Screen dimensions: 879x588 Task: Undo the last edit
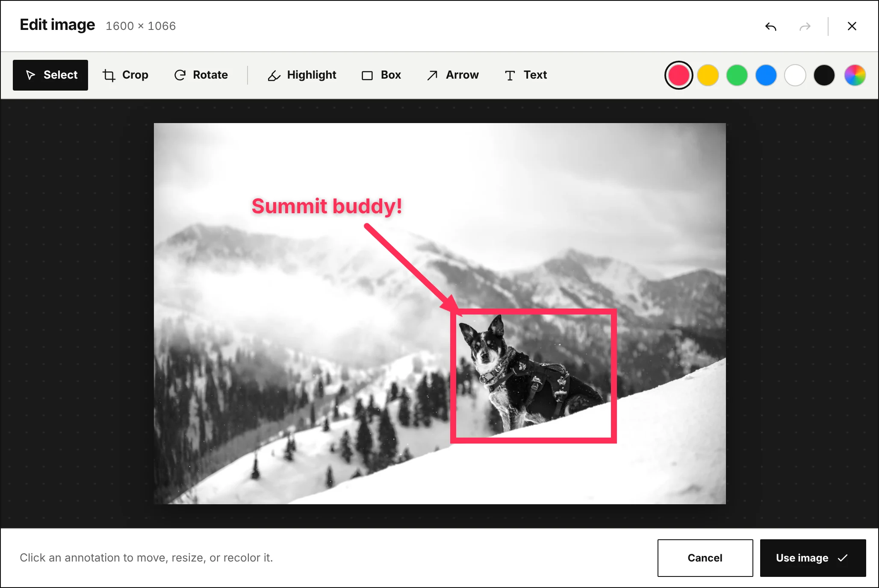[770, 26]
